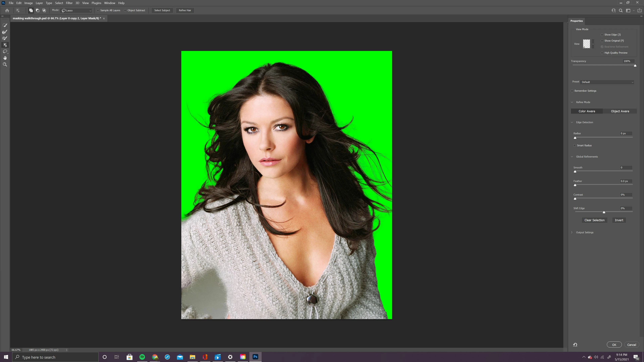Select the Zoom tool
Viewport: 644px width, 362px height.
5,65
